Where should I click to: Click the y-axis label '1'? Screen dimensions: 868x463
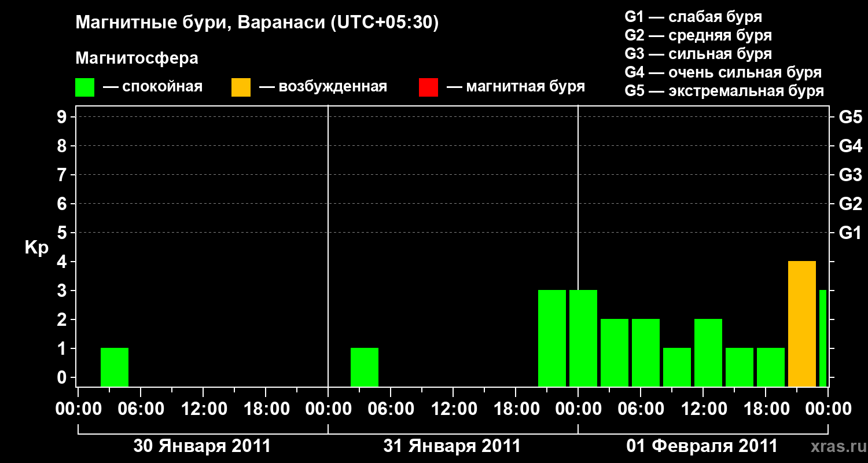pos(63,349)
